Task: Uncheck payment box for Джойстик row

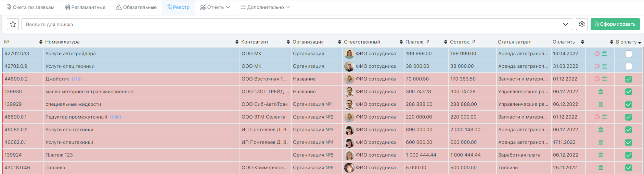Action: tap(629, 79)
